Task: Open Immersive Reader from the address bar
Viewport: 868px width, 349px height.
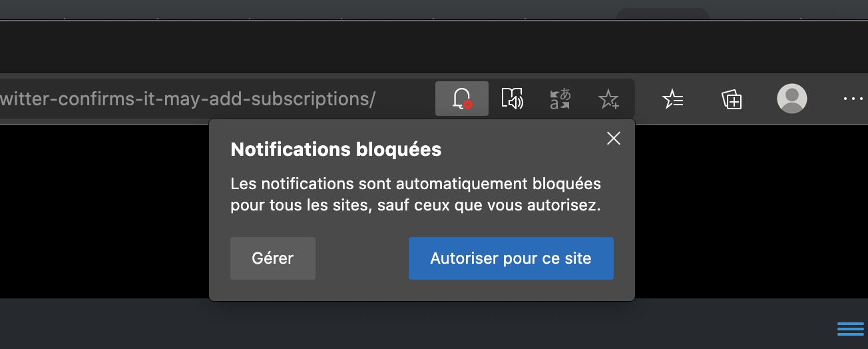Action: pyautogui.click(x=512, y=99)
